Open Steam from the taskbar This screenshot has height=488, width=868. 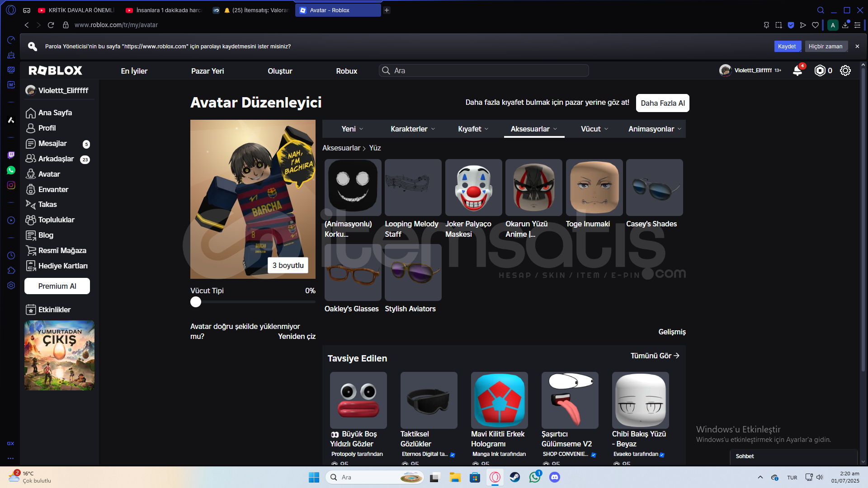(x=514, y=477)
